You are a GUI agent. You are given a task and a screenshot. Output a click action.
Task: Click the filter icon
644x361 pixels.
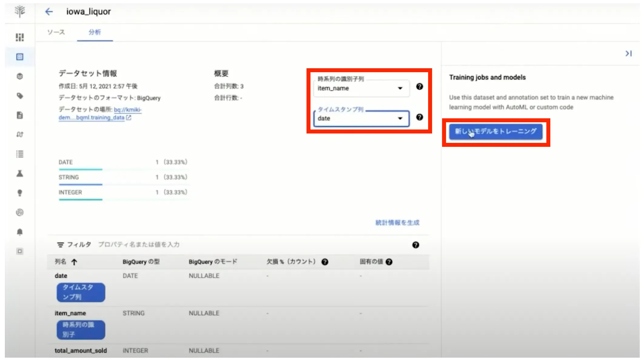pyautogui.click(x=61, y=245)
